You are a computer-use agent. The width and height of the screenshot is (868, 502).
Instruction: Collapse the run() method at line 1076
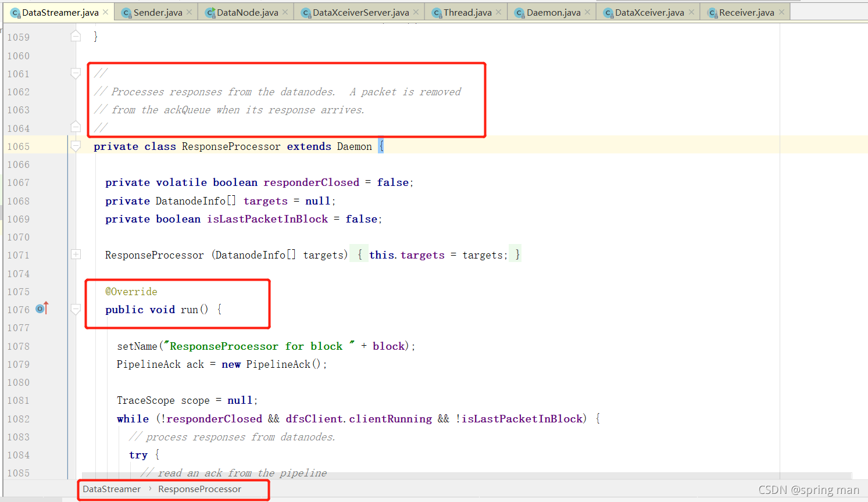pos(76,309)
